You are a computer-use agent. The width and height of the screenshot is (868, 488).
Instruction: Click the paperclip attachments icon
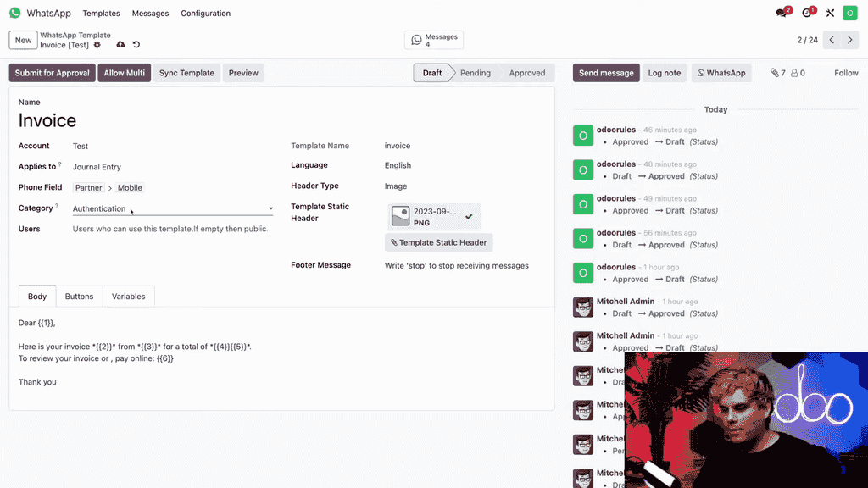pyautogui.click(x=776, y=73)
